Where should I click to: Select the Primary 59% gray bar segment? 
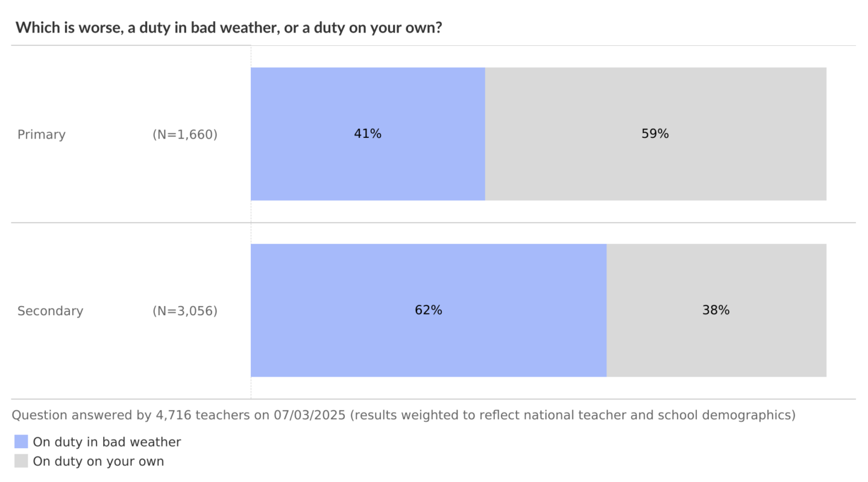click(655, 134)
